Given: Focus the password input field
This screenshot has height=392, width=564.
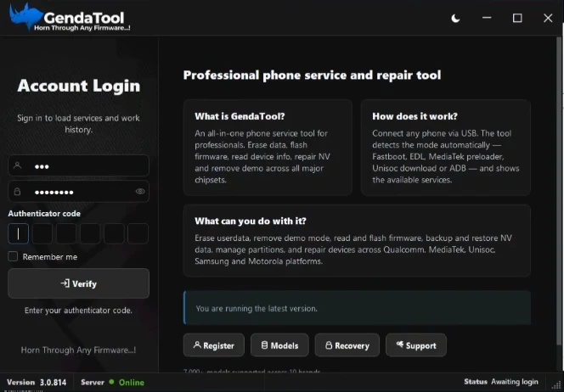Looking at the screenshot, I should 78,192.
